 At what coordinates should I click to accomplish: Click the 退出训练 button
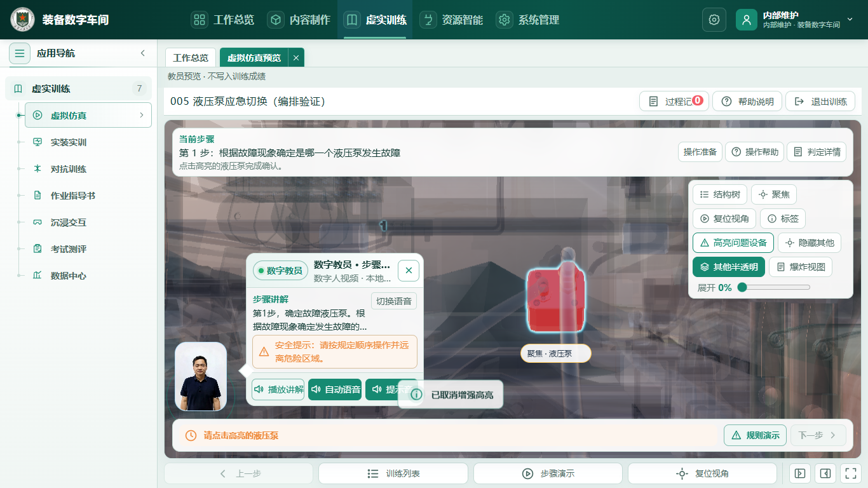click(820, 102)
